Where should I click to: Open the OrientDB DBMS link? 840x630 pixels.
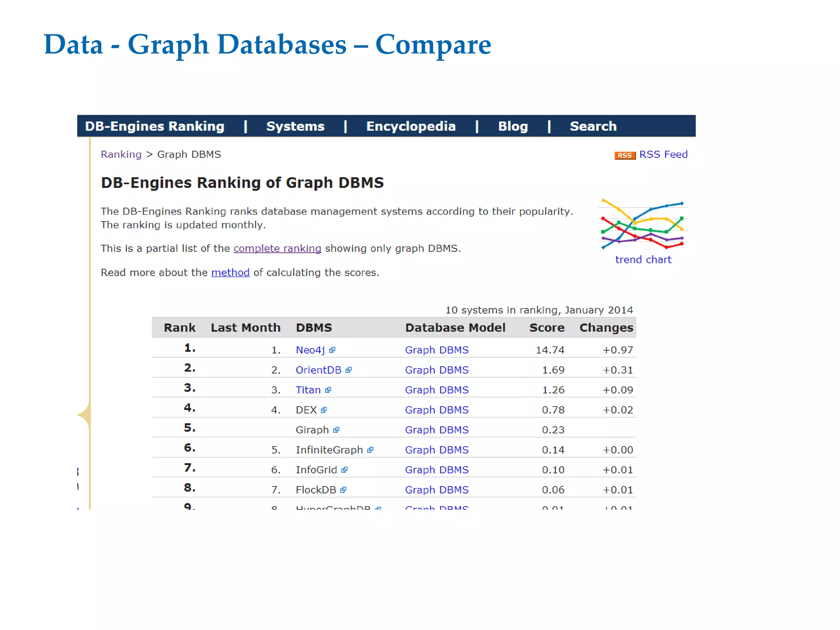point(318,370)
